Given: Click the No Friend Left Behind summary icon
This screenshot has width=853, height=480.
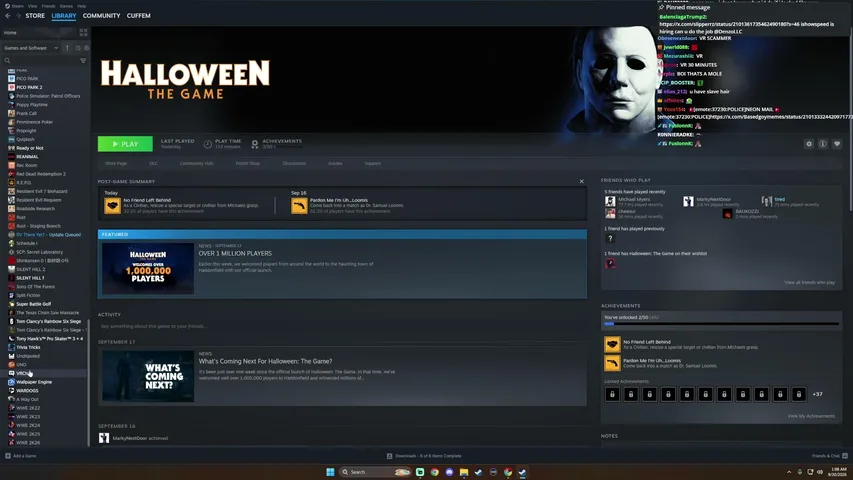Looking at the screenshot, I should click(113, 206).
